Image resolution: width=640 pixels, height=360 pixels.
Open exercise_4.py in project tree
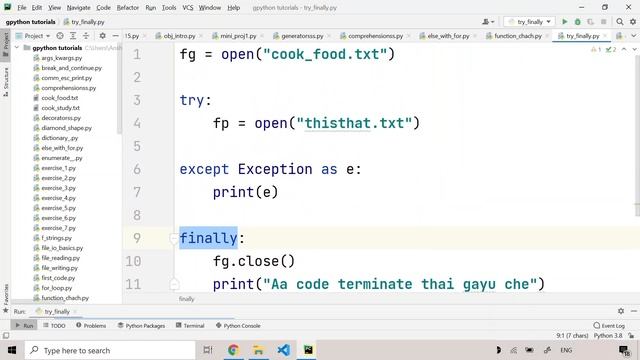(58, 198)
